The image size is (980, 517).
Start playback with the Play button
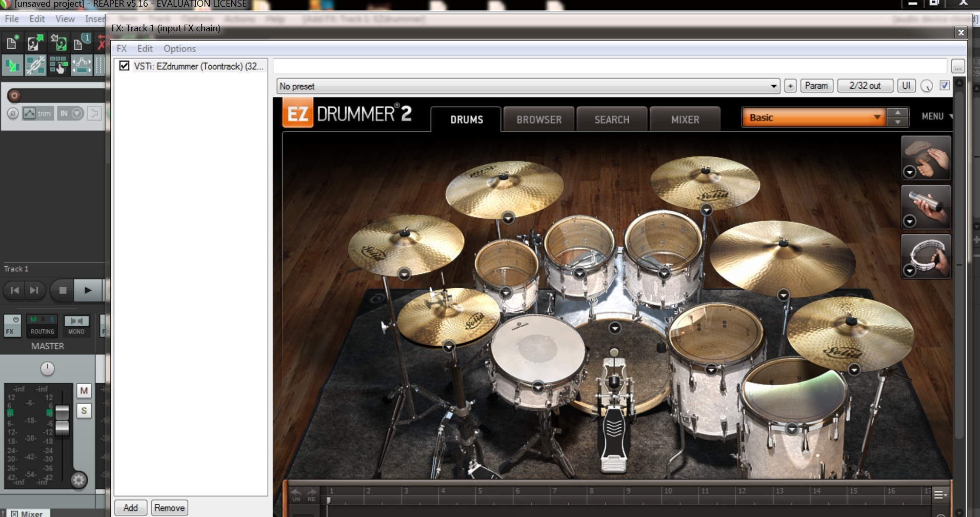[88, 290]
